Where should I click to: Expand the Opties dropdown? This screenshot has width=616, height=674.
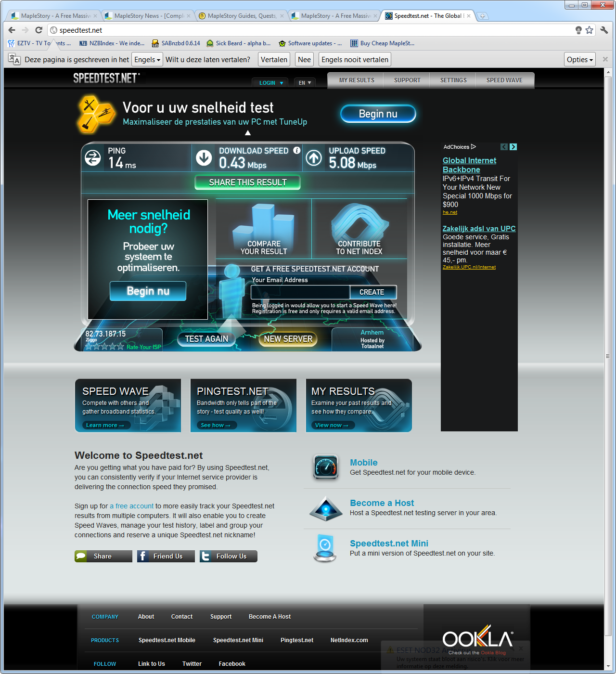(579, 60)
